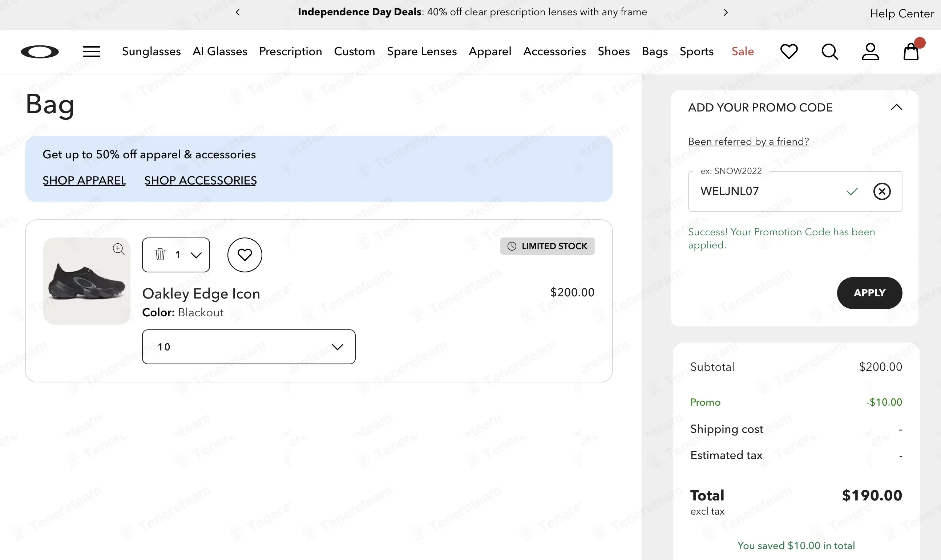941x560 pixels.
Task: Collapse the Add Your Promo Code section
Action: click(x=896, y=107)
